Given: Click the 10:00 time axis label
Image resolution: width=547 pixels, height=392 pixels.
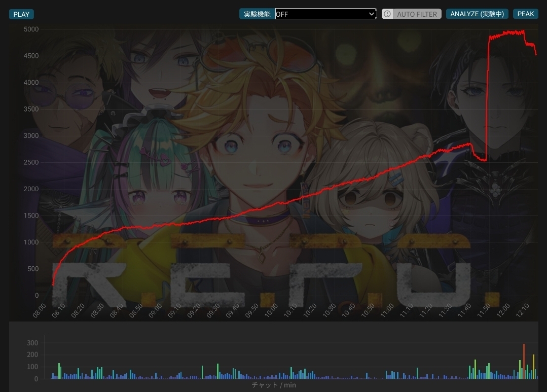Looking at the screenshot, I should click(x=271, y=311).
